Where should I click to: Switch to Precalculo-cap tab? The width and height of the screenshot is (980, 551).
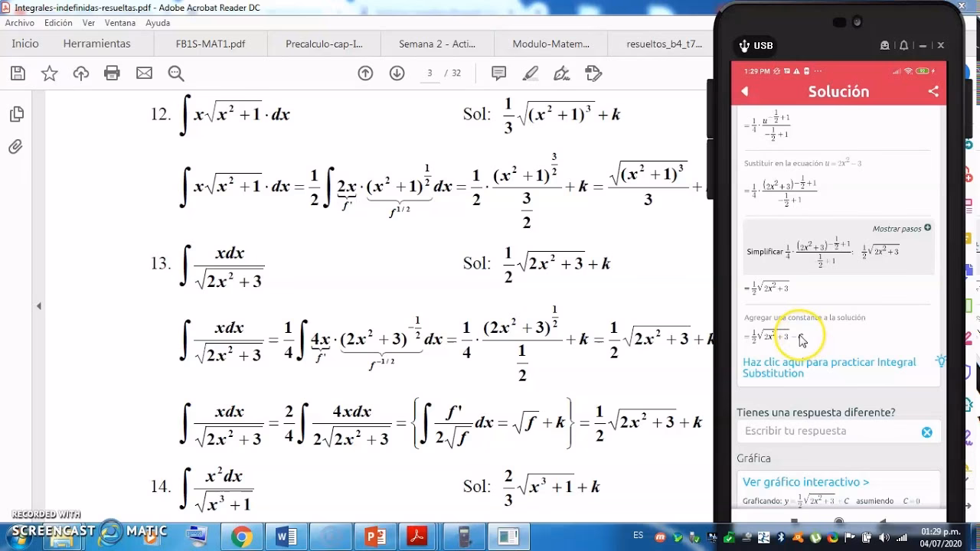pos(324,44)
